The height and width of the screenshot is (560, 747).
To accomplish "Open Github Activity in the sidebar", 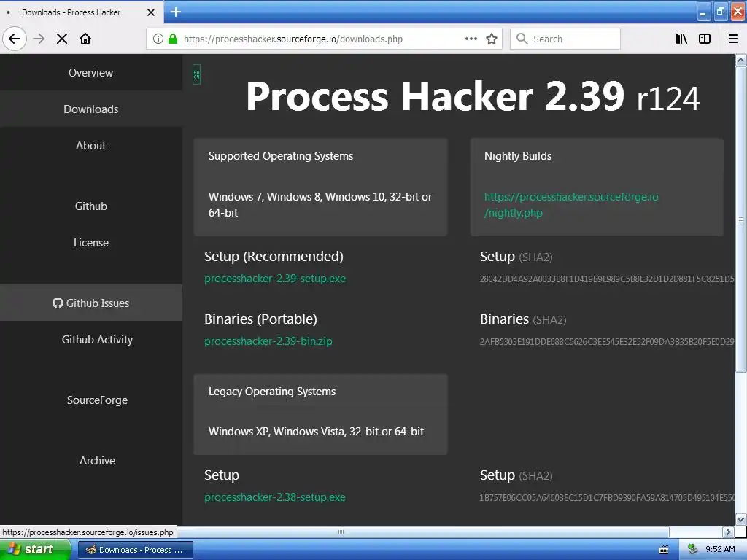I will tap(97, 340).
